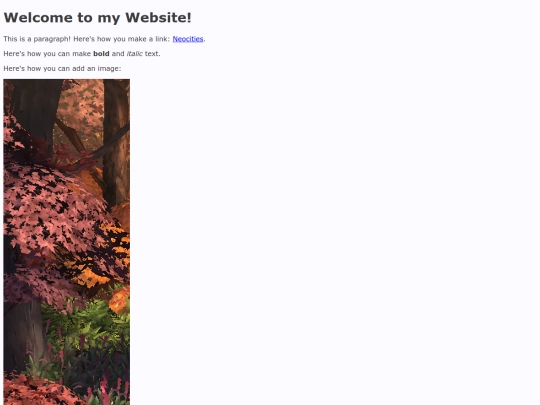Click the green ferns in the image
The image size is (540, 405).
tap(83, 324)
